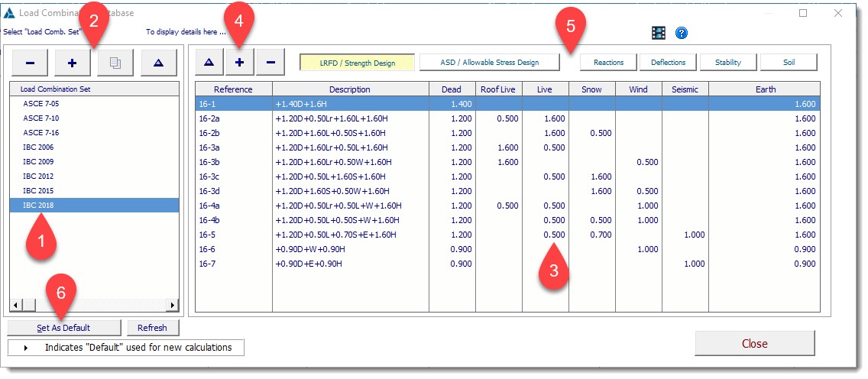Switch to the Soil combinations

(789, 63)
